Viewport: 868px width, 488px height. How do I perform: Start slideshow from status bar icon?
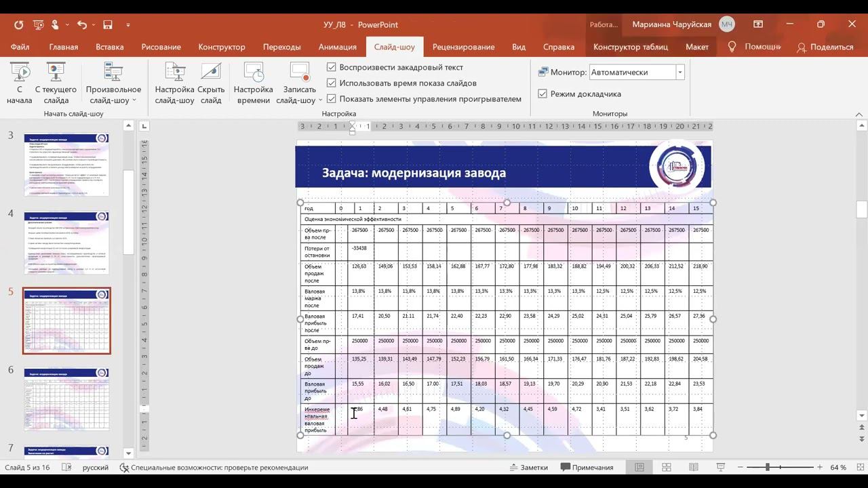point(721,467)
